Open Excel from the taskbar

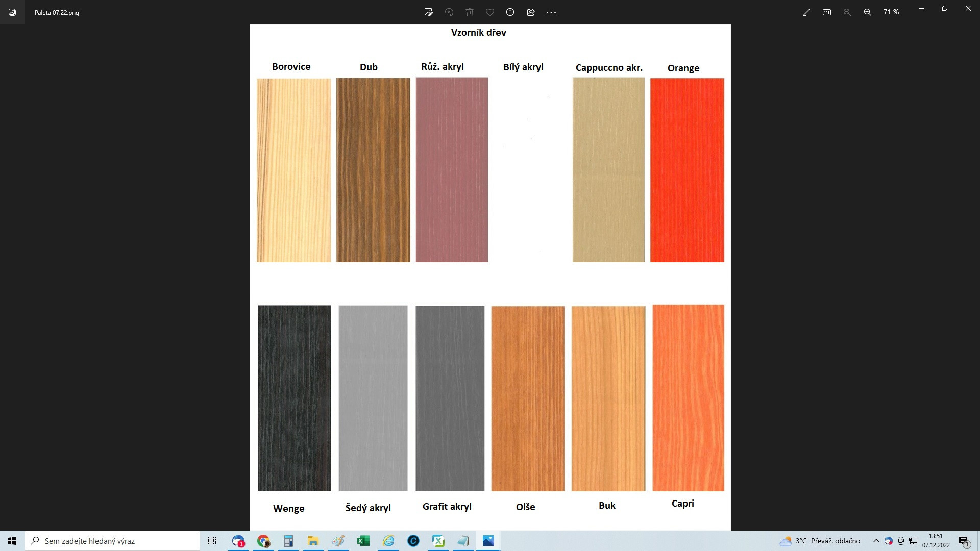[x=363, y=541]
